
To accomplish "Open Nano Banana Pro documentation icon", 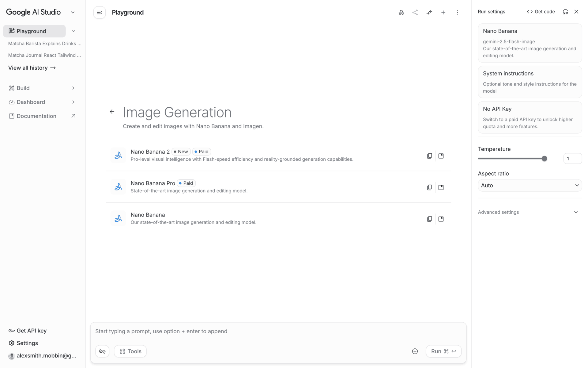I will (x=441, y=187).
